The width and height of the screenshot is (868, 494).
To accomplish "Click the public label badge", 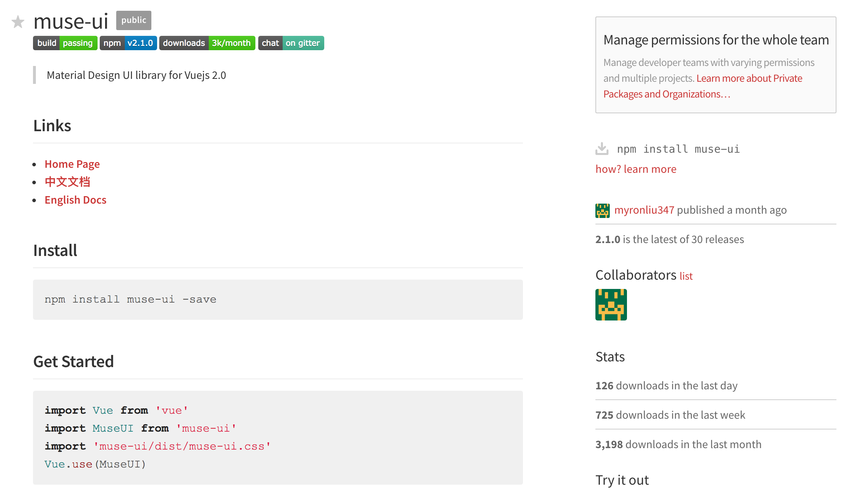I will tap(134, 20).
